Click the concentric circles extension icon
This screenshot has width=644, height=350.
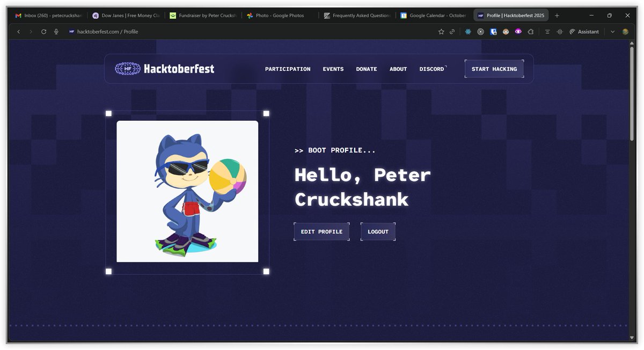480,32
